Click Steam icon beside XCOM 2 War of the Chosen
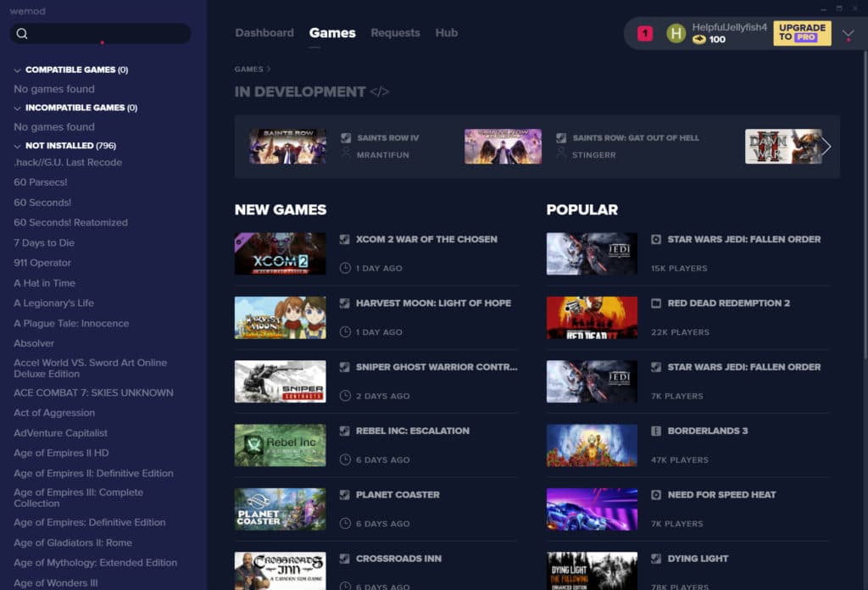868x590 pixels. pos(344,239)
